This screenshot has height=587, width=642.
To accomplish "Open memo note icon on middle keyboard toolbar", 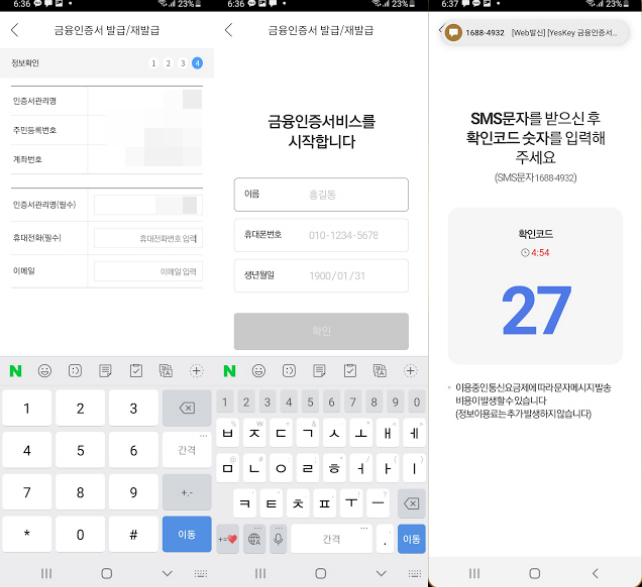I will click(x=319, y=371).
